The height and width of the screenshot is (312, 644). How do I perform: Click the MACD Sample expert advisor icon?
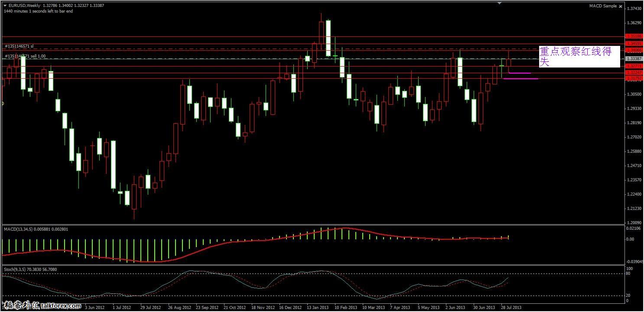(x=621, y=6)
